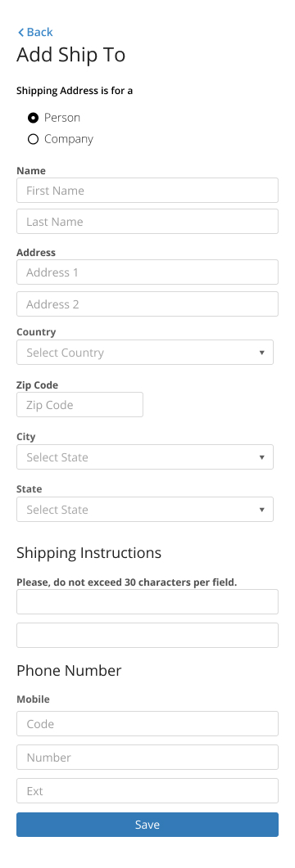The image size is (295, 868).
Task: Select the Person radio button
Action: pyautogui.click(x=34, y=118)
